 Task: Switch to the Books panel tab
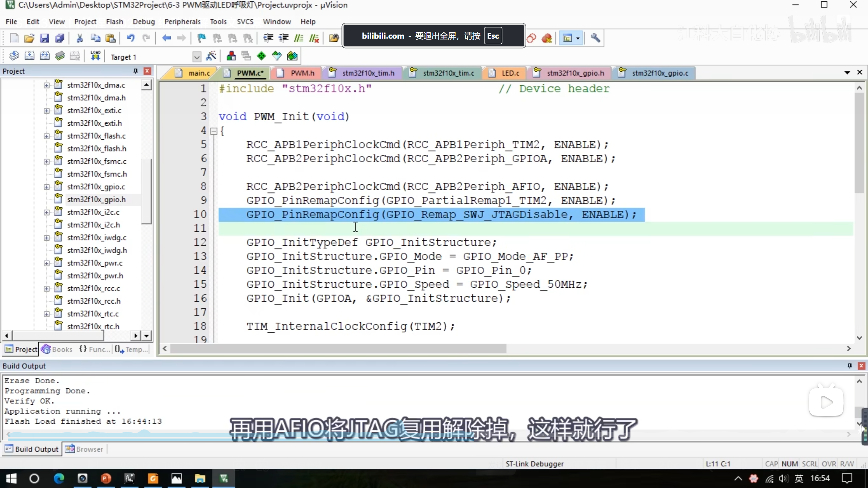coord(57,349)
